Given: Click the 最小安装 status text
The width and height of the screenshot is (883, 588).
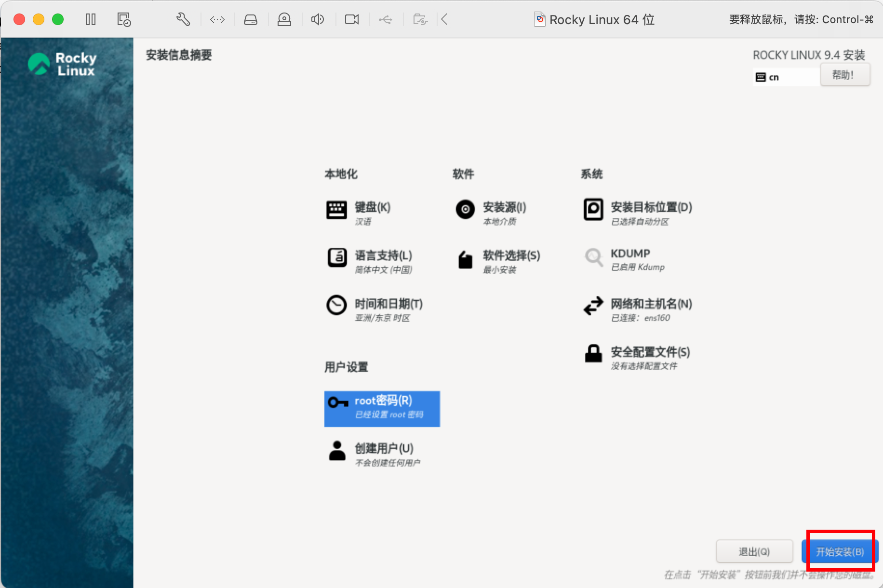Looking at the screenshot, I should (499, 270).
